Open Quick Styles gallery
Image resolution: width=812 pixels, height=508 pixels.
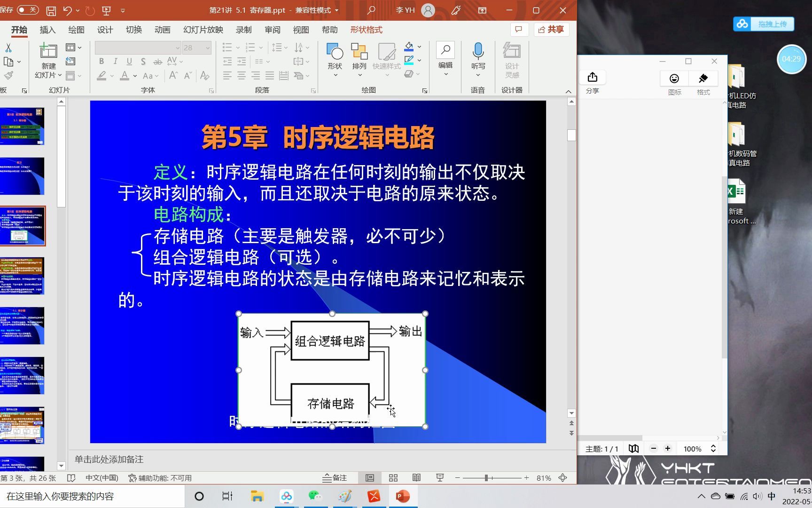click(386, 60)
